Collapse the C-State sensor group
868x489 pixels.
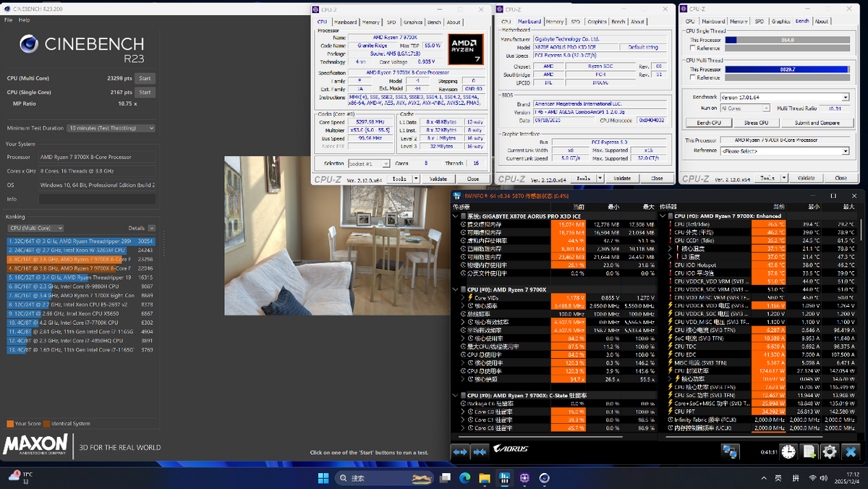point(456,395)
